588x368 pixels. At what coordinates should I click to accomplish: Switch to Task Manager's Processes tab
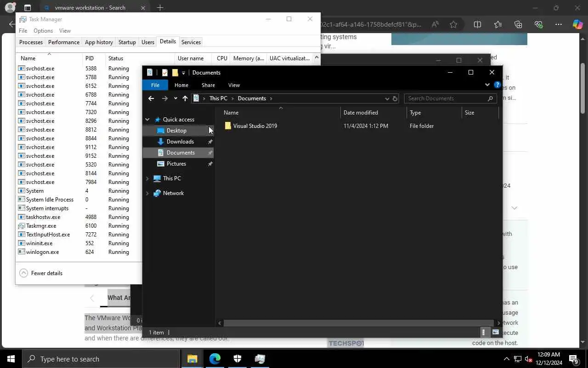[x=31, y=42]
